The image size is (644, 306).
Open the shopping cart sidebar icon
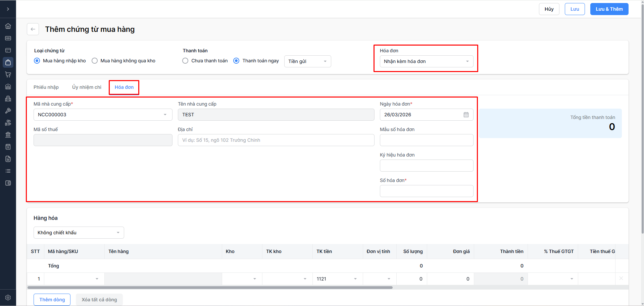pyautogui.click(x=8, y=74)
